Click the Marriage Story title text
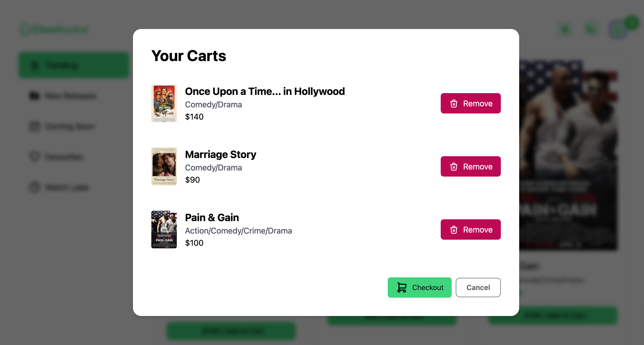 [221, 154]
